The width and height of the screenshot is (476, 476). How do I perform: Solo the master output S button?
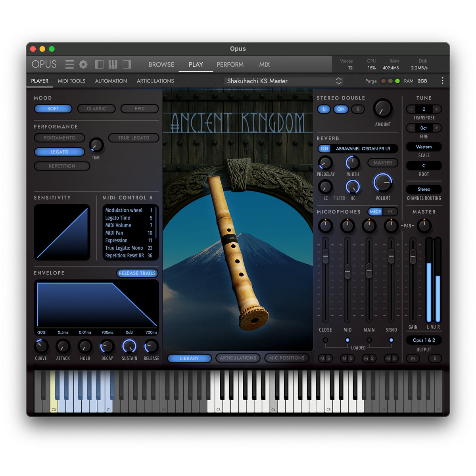(435, 359)
